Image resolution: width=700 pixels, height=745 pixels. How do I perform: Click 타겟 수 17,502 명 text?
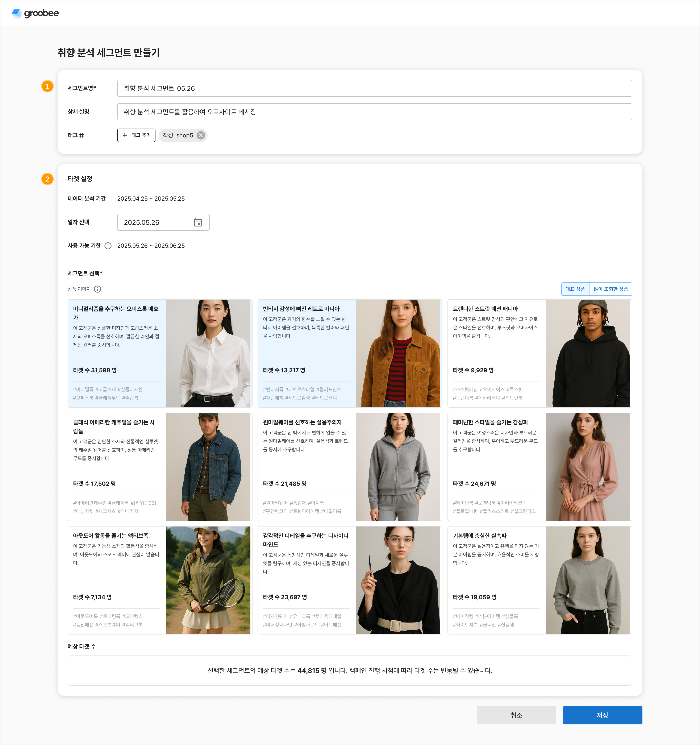pyautogui.click(x=94, y=484)
